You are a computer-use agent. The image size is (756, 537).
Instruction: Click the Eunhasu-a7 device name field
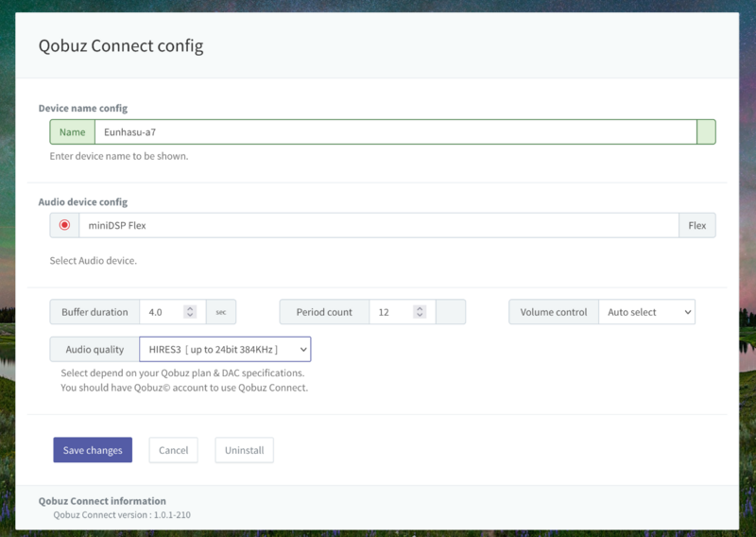click(395, 132)
